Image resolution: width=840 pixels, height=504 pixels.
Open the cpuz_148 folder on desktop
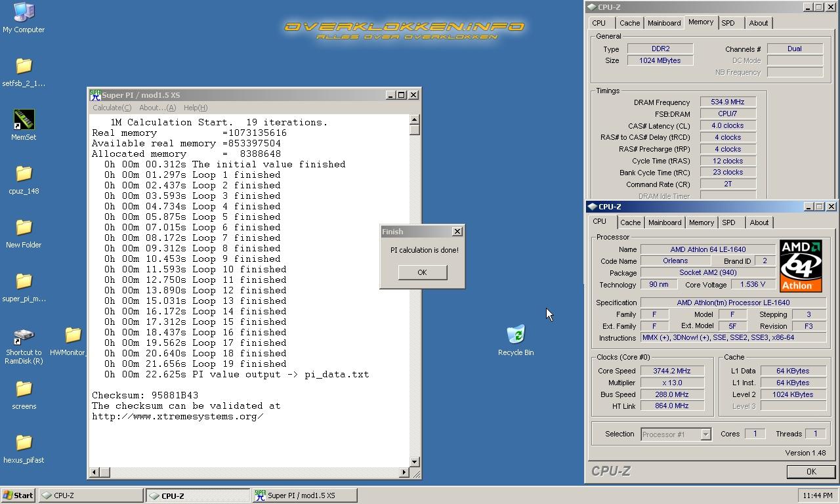click(24, 174)
